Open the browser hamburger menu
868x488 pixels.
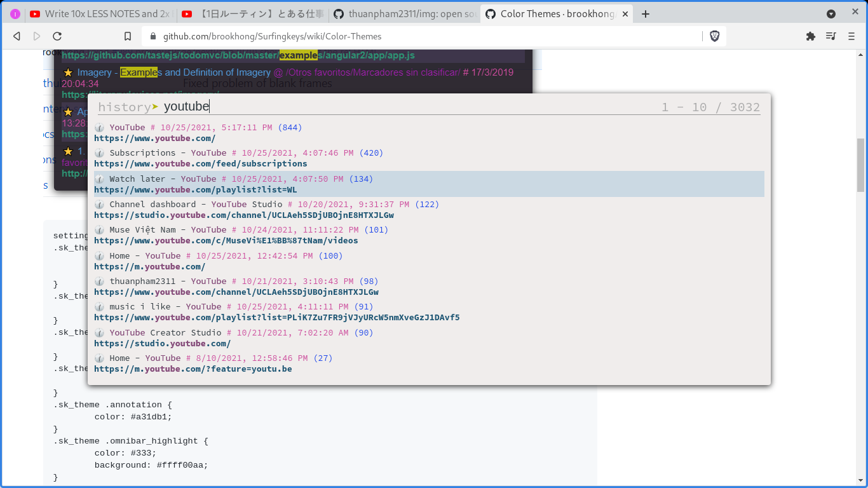(x=851, y=36)
